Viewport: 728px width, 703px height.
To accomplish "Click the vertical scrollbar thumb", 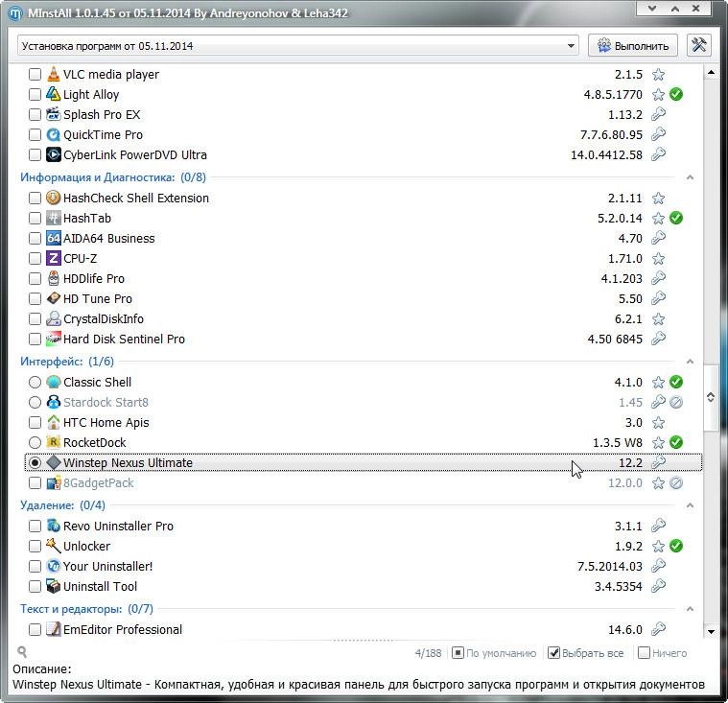I will pos(711,397).
